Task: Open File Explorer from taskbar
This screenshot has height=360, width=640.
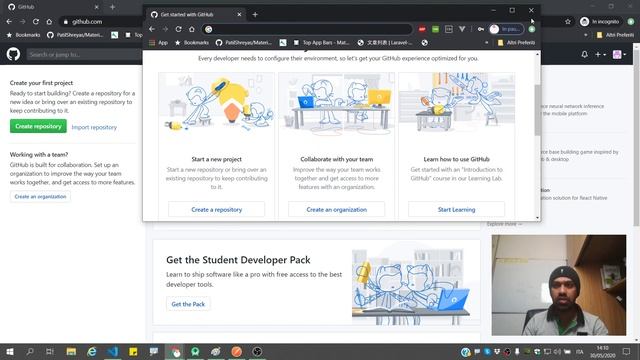Action: (71, 351)
